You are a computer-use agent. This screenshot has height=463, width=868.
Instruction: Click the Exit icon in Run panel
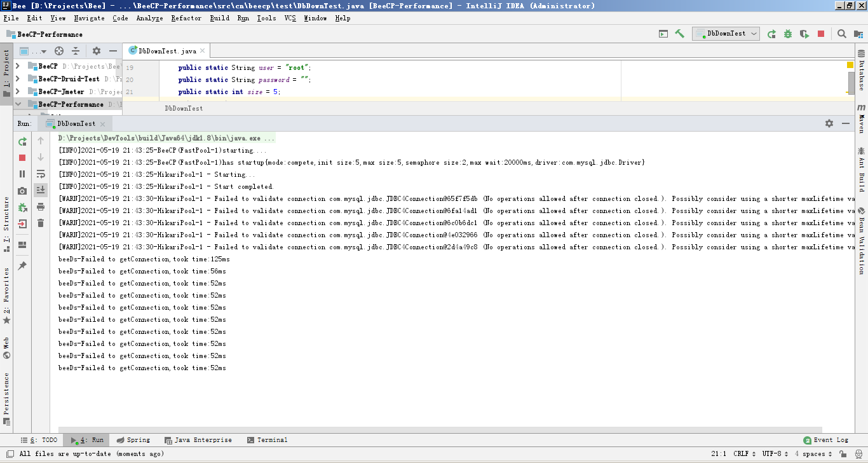click(22, 224)
